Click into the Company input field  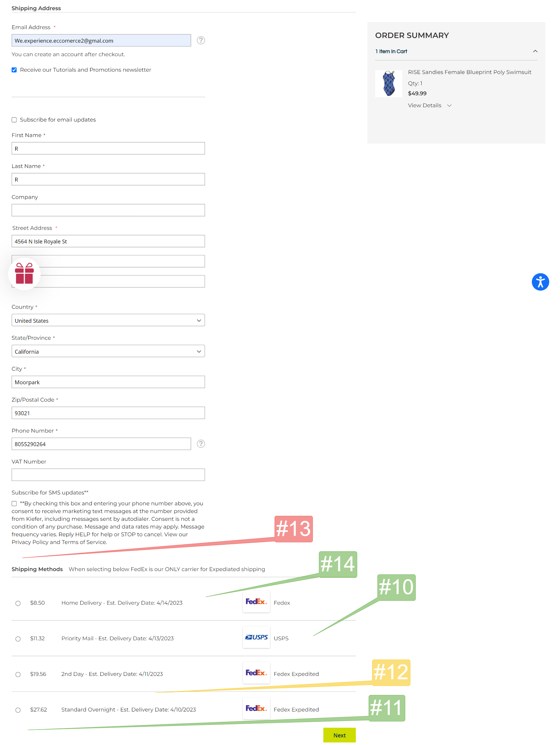(108, 210)
